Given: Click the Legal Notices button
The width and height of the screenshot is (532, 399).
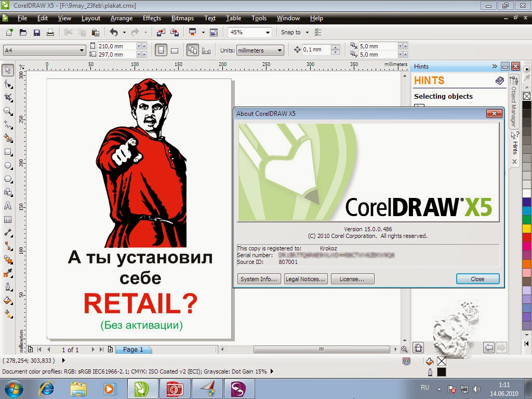Looking at the screenshot, I should coord(305,279).
